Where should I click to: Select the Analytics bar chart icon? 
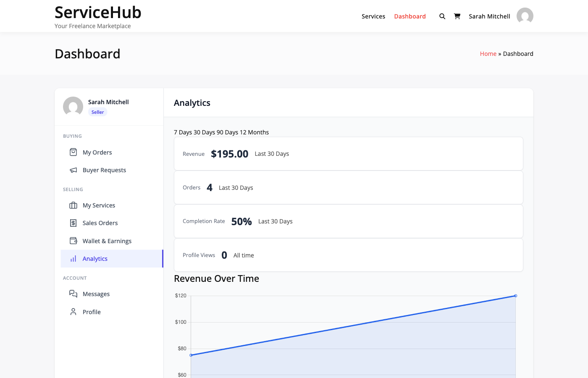73,258
